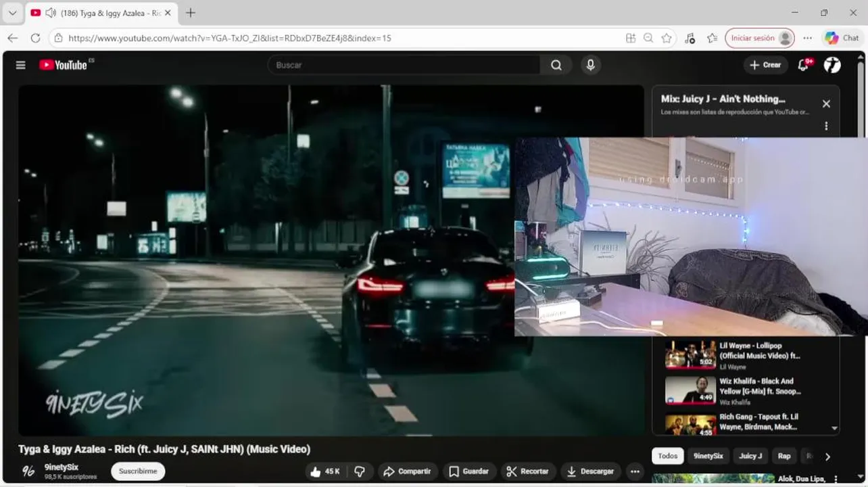868x487 pixels.
Task: Click Iniciar sesión browser profile button
Action: click(760, 38)
